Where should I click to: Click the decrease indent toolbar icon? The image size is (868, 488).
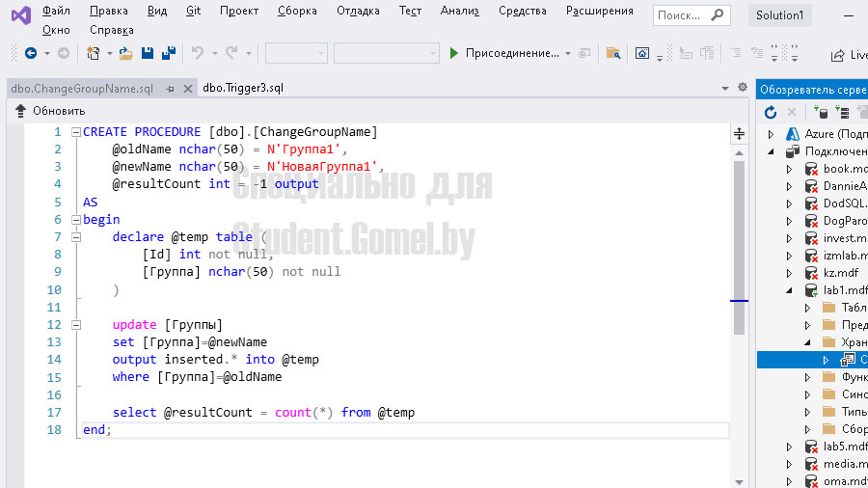pyautogui.click(x=686, y=53)
